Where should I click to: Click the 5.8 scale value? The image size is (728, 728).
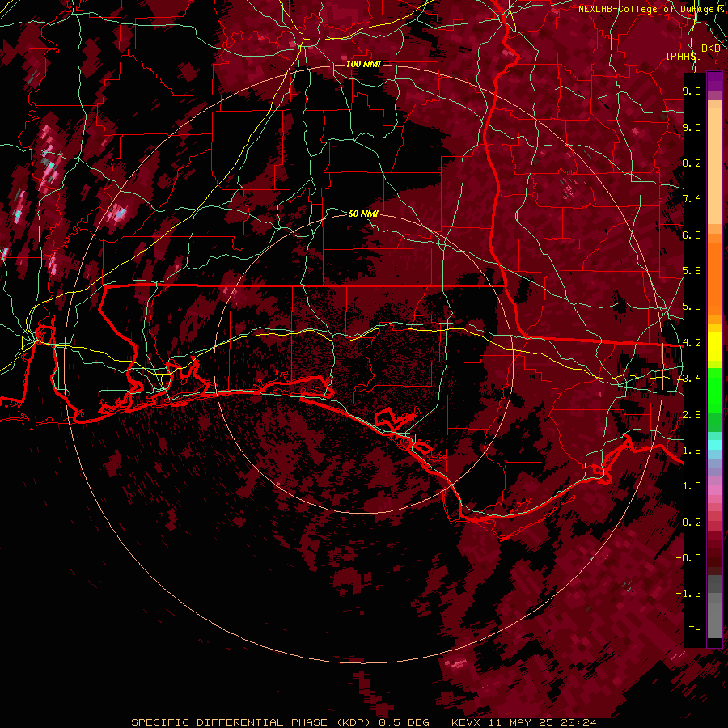[692, 271]
